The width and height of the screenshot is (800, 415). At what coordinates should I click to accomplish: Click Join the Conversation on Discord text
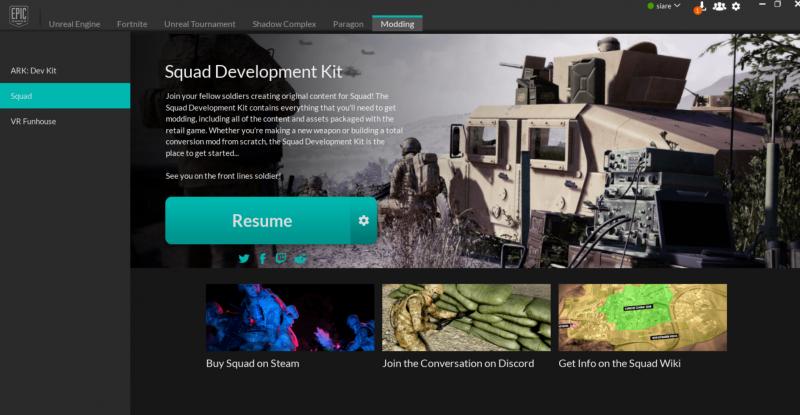point(458,363)
